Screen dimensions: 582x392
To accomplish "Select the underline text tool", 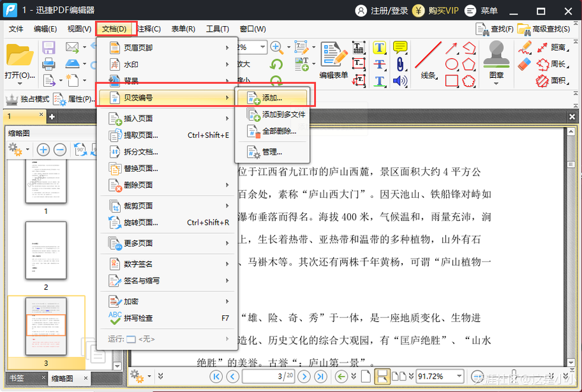I will point(379,81).
